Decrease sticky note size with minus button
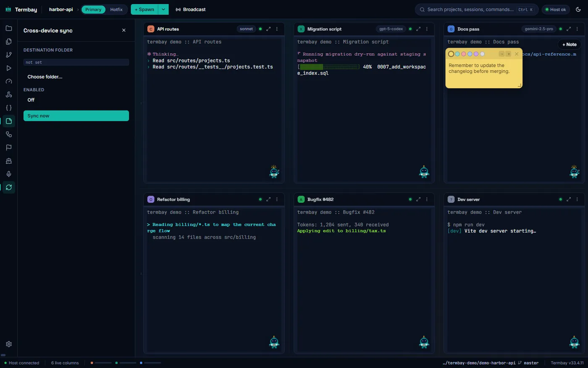Viewport: 588px width, 368px height. (x=501, y=54)
